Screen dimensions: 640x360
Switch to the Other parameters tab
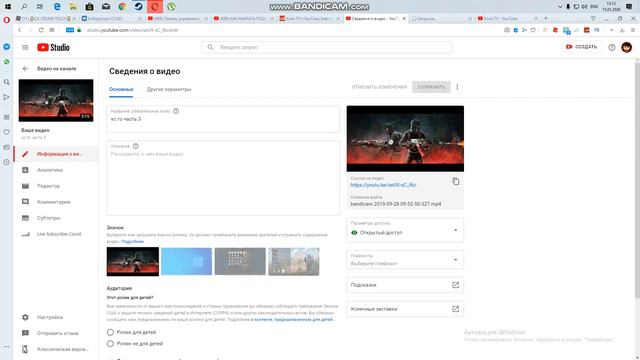tap(169, 89)
